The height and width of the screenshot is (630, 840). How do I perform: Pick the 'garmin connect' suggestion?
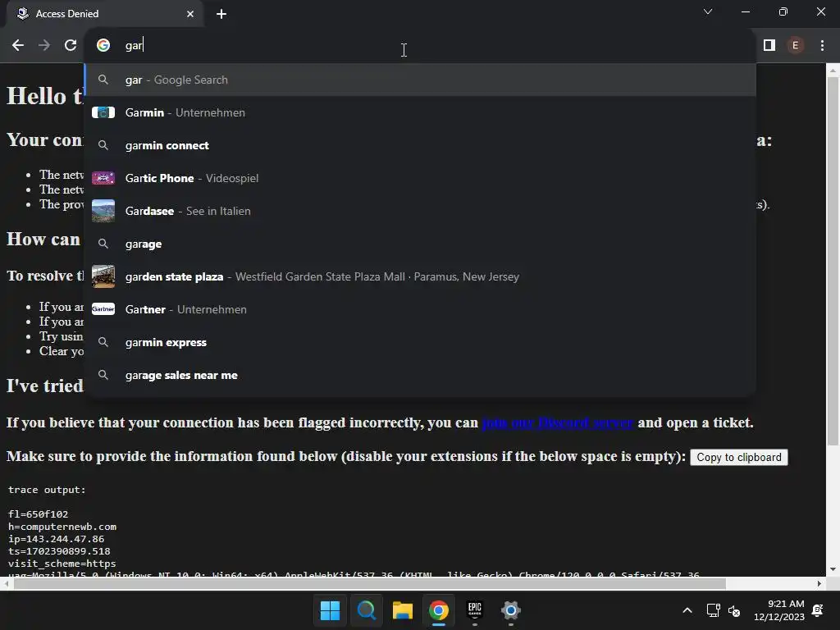click(421, 145)
